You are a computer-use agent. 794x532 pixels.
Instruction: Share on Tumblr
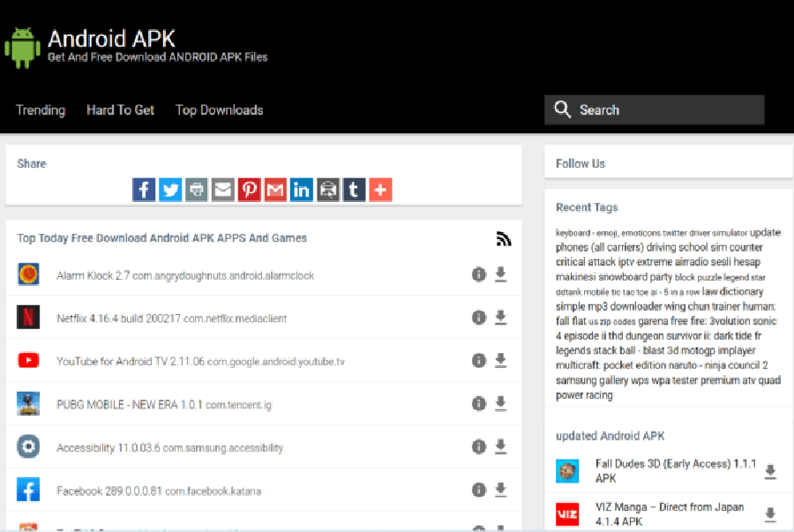click(x=354, y=190)
